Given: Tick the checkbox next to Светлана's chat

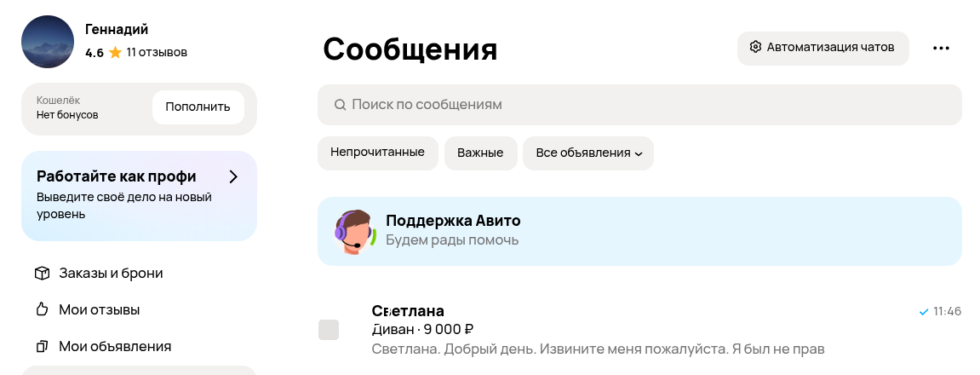Looking at the screenshot, I should click(329, 330).
